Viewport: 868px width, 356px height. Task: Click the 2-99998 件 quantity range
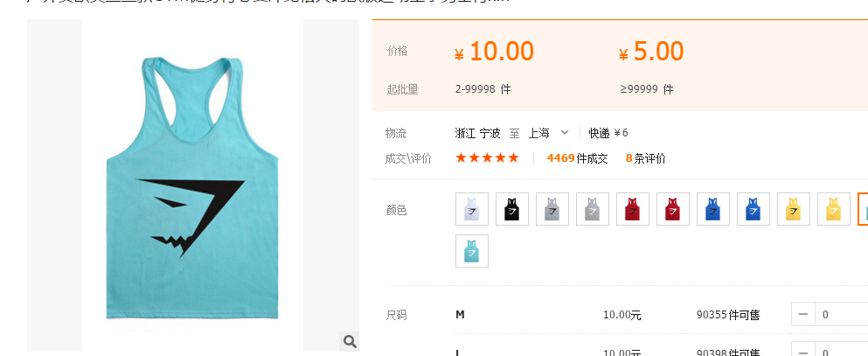[x=483, y=89]
